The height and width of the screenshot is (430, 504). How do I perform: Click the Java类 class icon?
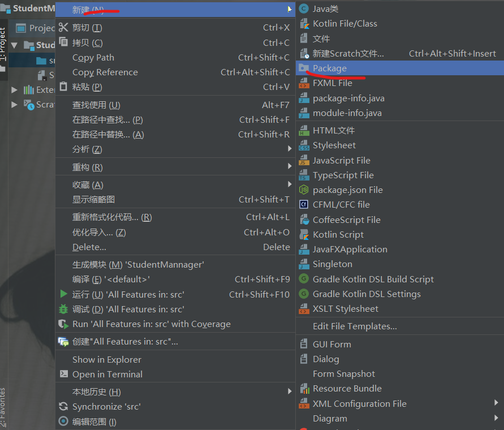click(304, 8)
